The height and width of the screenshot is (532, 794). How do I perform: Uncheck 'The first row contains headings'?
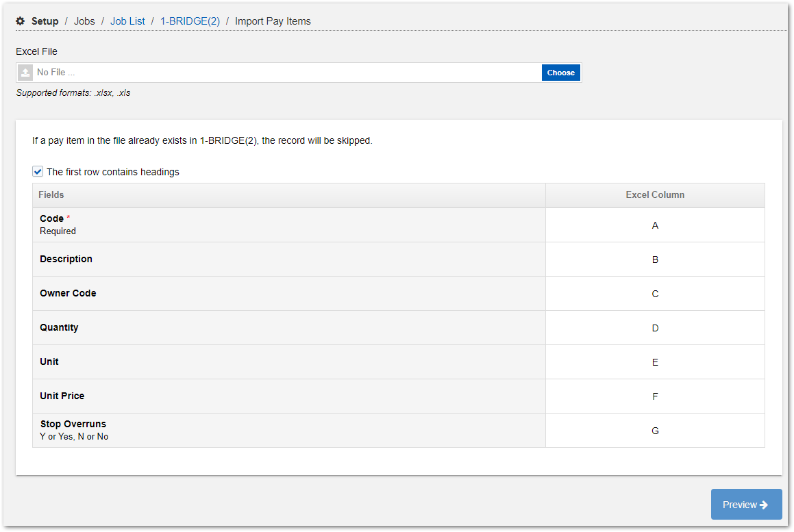point(38,171)
